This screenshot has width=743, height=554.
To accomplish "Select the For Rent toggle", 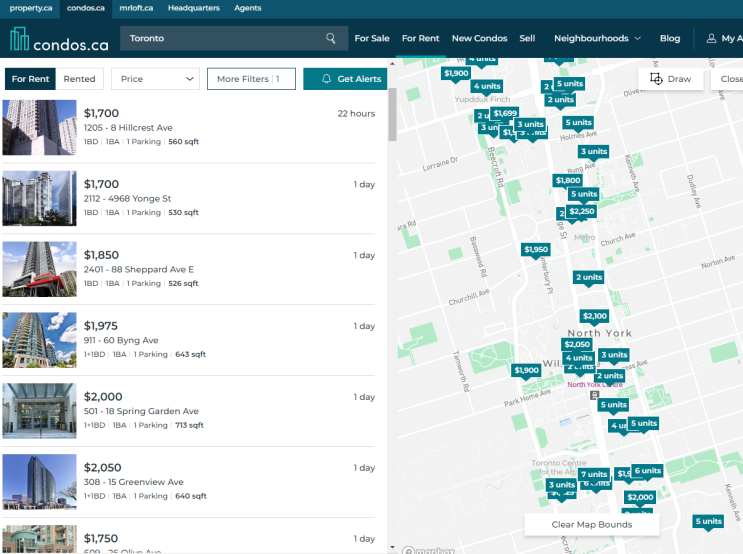I will [30, 79].
